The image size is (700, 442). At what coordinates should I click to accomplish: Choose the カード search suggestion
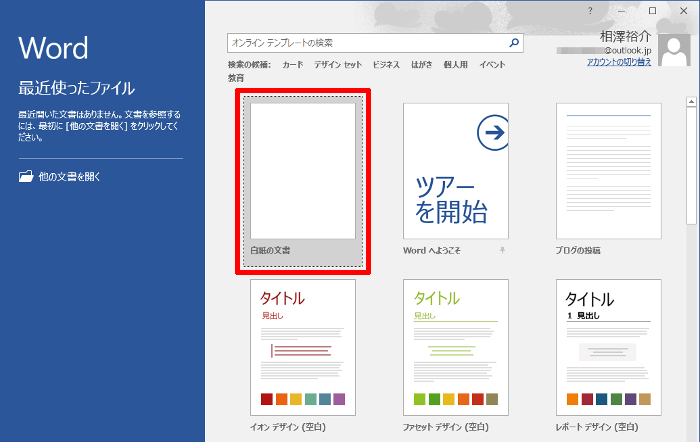293,65
